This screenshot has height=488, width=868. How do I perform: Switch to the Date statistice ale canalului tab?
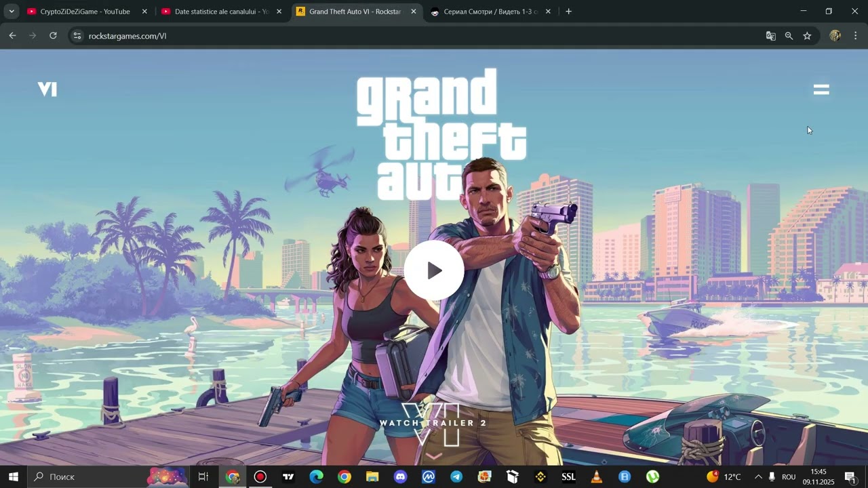click(221, 12)
